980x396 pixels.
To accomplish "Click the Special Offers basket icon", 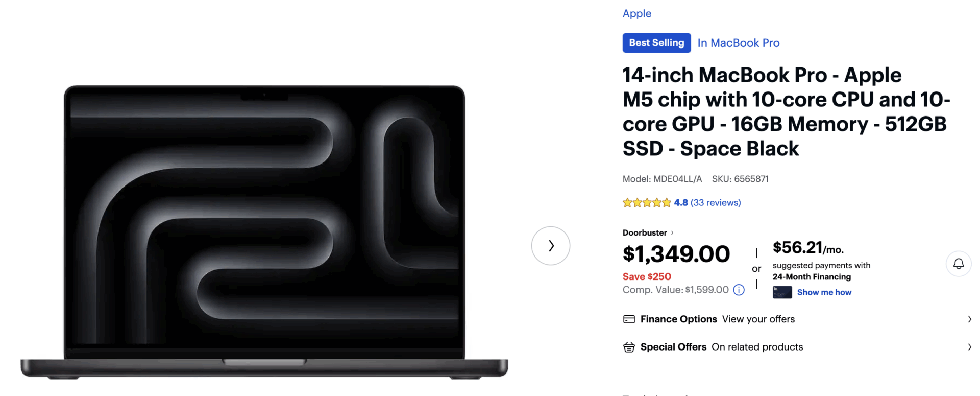I will click(x=628, y=347).
